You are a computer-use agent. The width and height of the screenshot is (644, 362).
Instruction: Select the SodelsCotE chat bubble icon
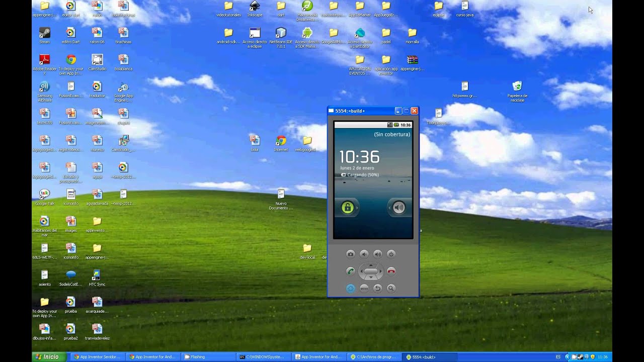coord(70,278)
